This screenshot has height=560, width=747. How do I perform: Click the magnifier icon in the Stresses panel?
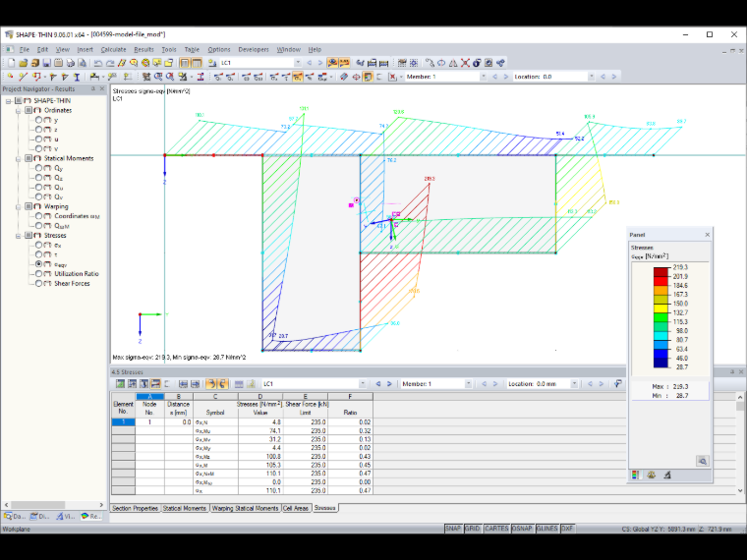(702, 461)
